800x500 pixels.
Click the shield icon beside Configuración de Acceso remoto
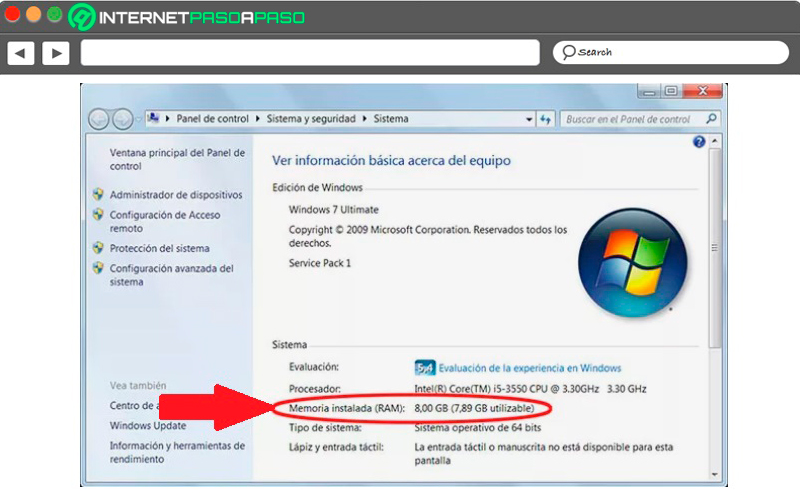tap(98, 215)
